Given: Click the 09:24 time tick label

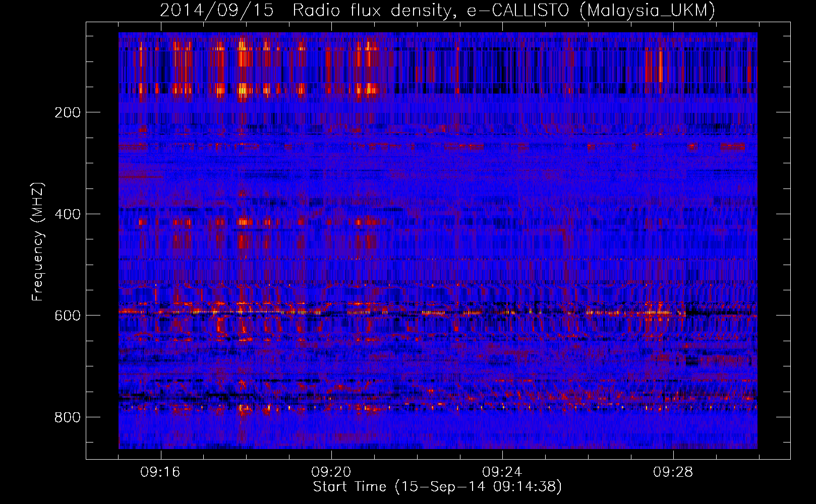Looking at the screenshot, I should click(502, 472).
